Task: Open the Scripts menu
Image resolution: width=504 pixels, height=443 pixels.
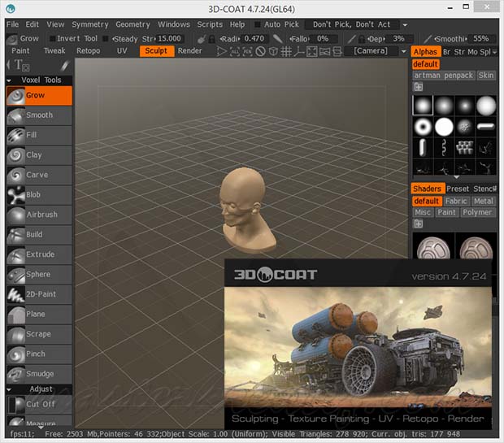Action: [210, 24]
